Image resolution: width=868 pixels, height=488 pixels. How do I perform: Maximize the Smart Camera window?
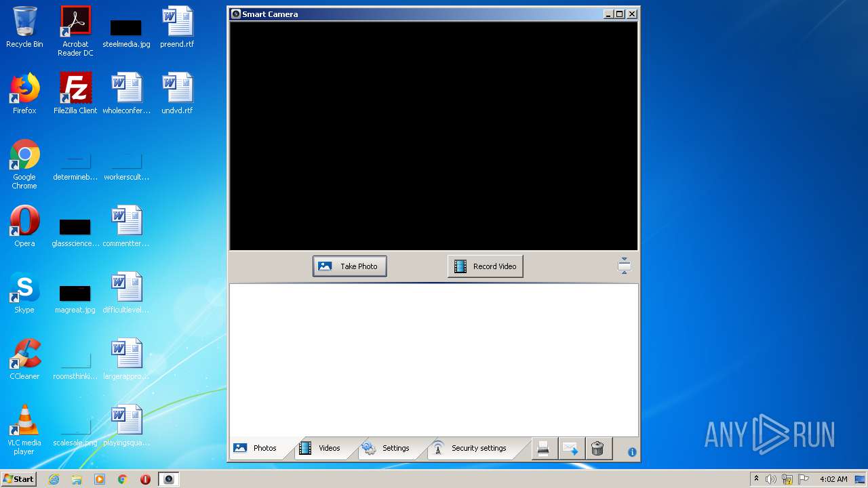point(619,14)
